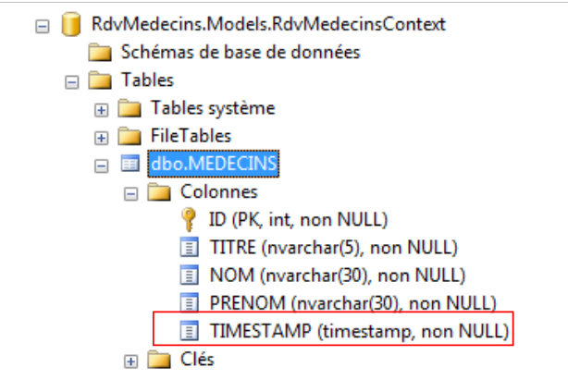Viewport: 568px width, 392px height.
Task: Select the PRENOM (nvarchar(30), non NULL) column
Action: [x=338, y=302]
